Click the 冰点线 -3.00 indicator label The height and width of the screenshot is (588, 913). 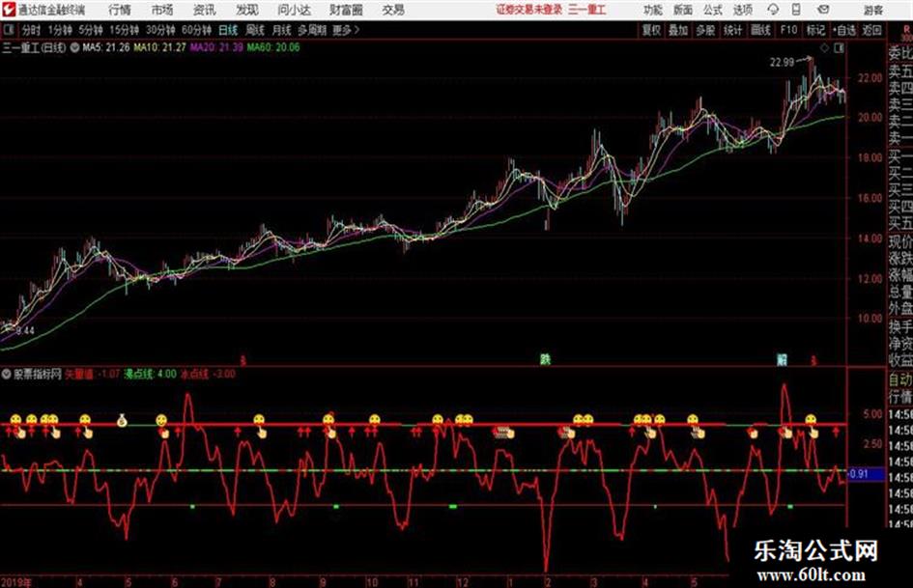208,374
